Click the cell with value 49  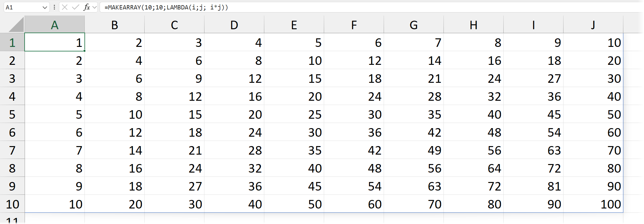(413, 150)
